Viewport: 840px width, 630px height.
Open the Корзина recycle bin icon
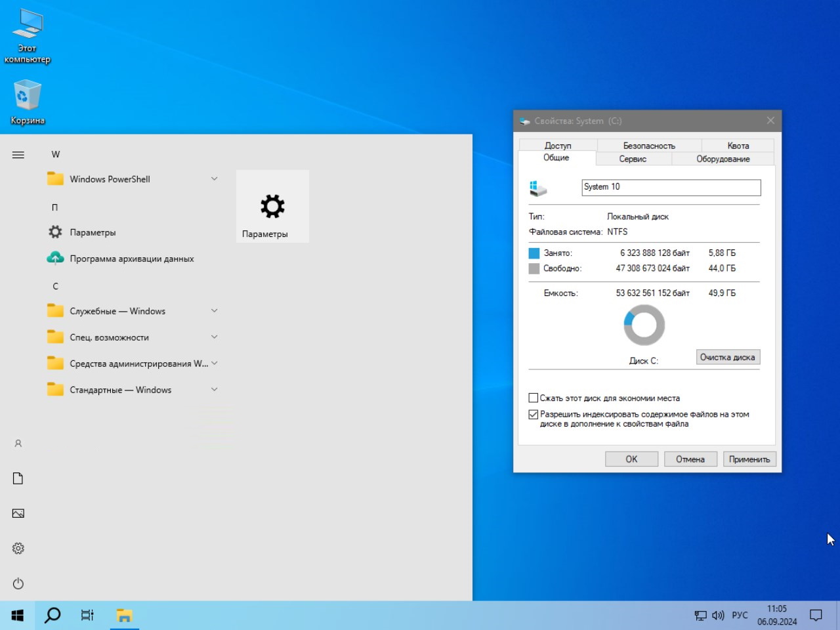(28, 102)
